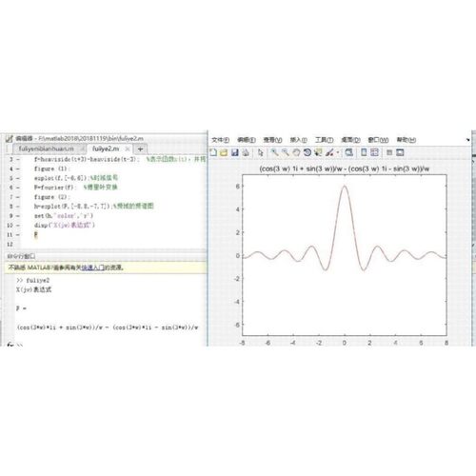Click code line 'F=fourier(f);' in editor

tap(54, 188)
